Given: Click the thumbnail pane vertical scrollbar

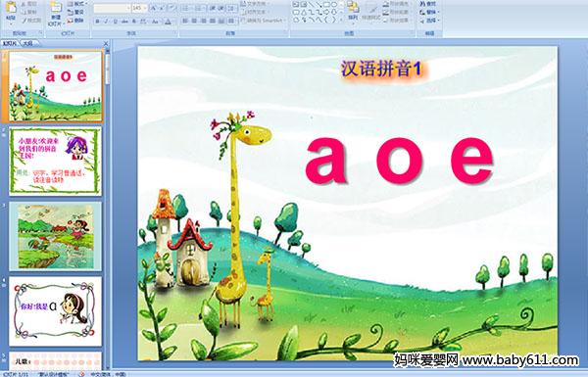Looking at the screenshot, I should pyautogui.click(x=108, y=210).
